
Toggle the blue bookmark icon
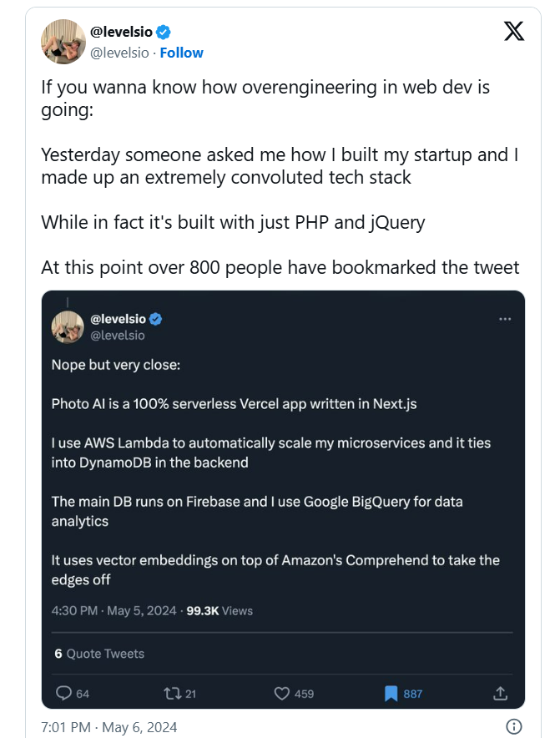[x=391, y=693]
